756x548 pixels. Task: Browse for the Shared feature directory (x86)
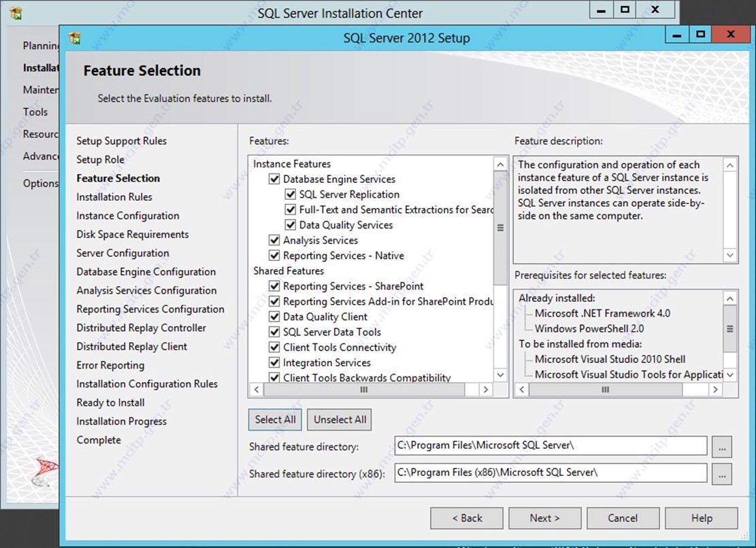coord(722,474)
